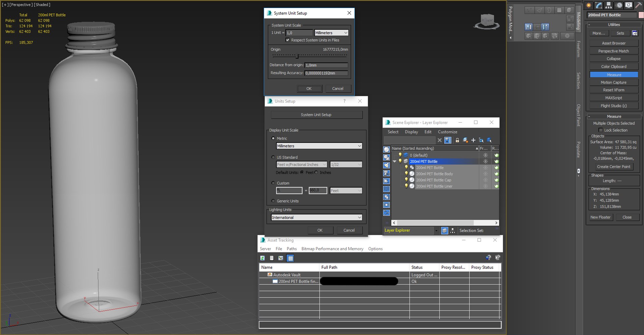Open the system unit Millimeters dropdown

coord(331,33)
